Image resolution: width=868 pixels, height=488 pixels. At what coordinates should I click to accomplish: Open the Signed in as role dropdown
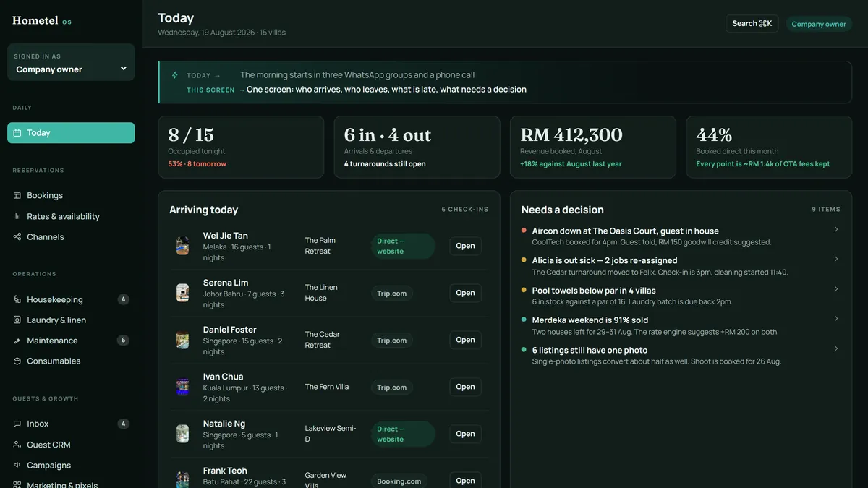click(x=71, y=62)
